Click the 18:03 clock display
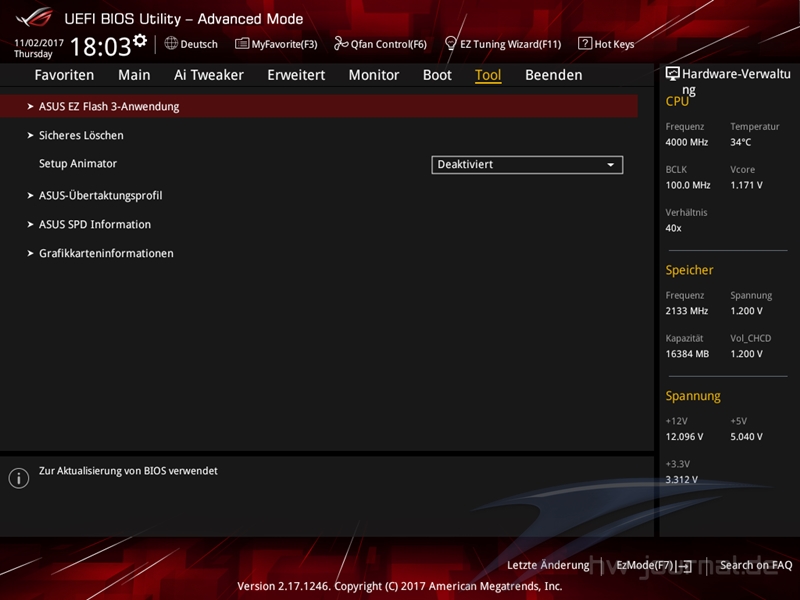 click(101, 46)
